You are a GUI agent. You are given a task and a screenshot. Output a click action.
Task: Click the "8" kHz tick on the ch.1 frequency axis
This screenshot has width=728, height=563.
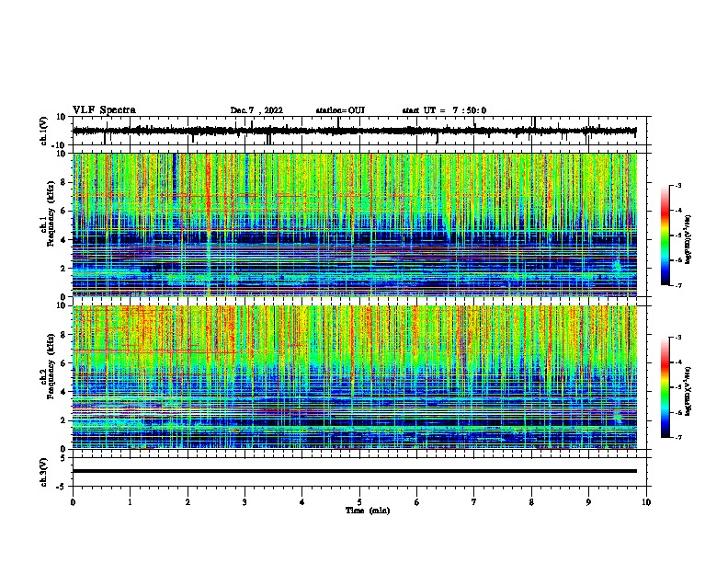coord(64,182)
